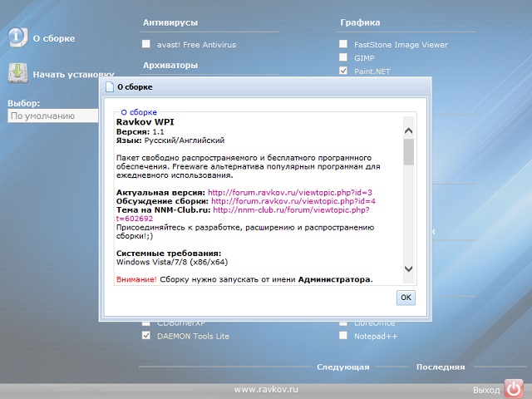Click the red power Выход icon
The height and width of the screenshot is (399, 532).
pos(514,389)
